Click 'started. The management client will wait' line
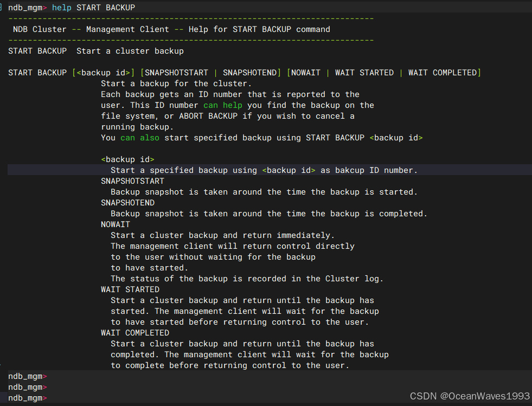Viewport: 532px width, 406px height. tap(245, 311)
